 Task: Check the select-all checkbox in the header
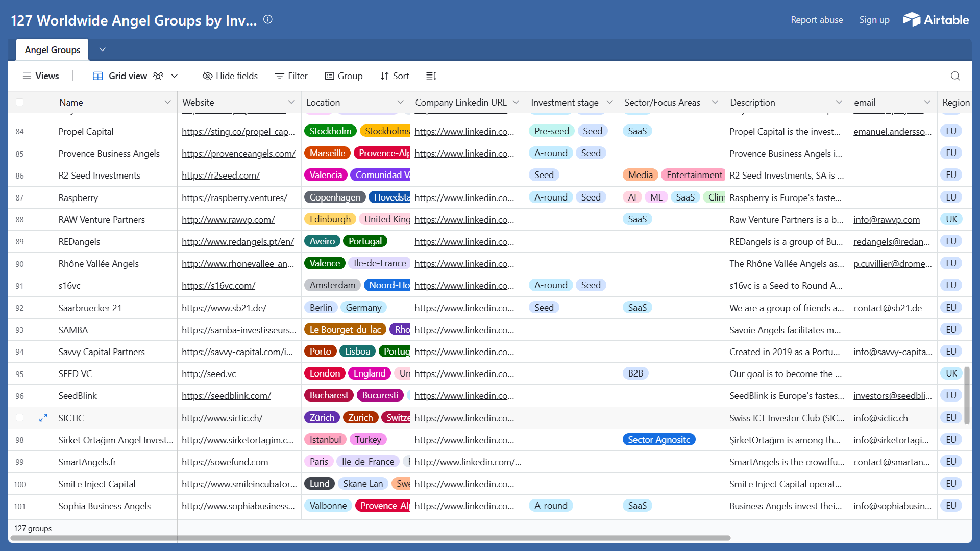point(19,103)
